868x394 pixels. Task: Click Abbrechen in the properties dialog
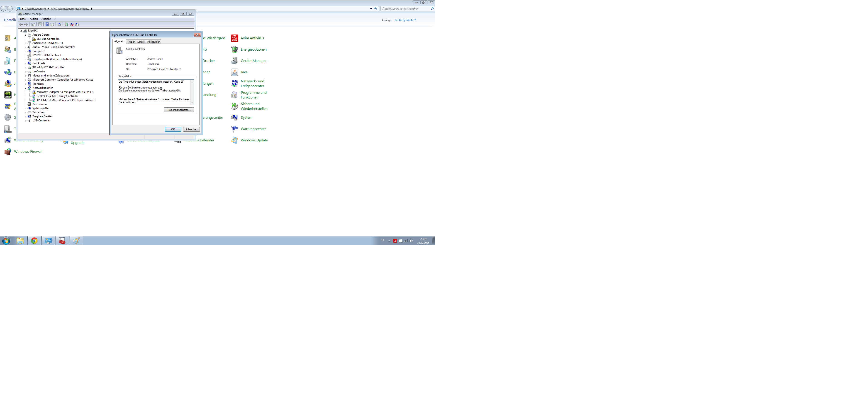click(x=191, y=130)
